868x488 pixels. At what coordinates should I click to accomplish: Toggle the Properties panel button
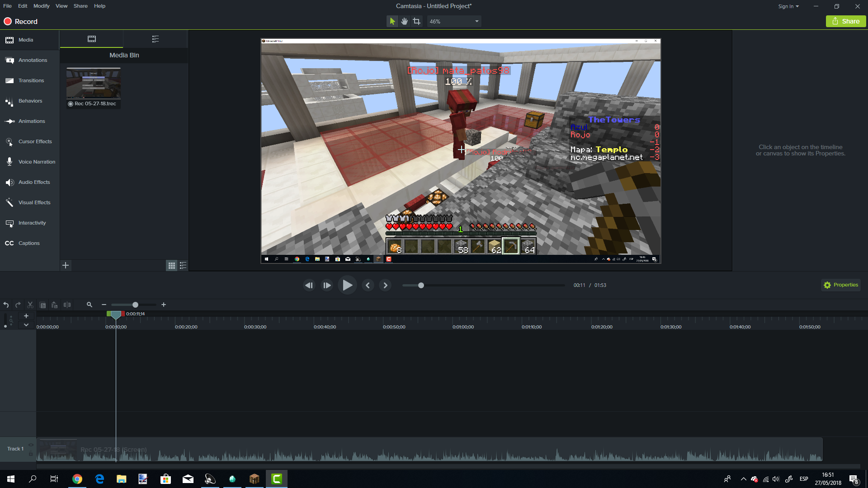coord(841,285)
